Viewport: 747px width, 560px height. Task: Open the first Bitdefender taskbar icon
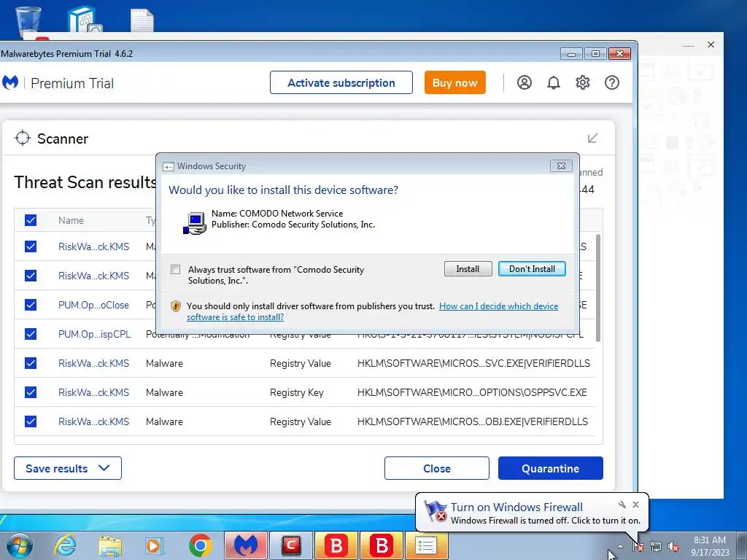coord(336,545)
